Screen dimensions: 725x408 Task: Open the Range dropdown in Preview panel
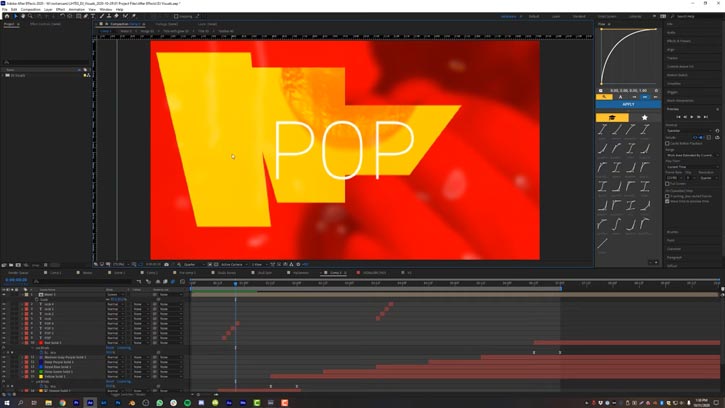pyautogui.click(x=692, y=155)
